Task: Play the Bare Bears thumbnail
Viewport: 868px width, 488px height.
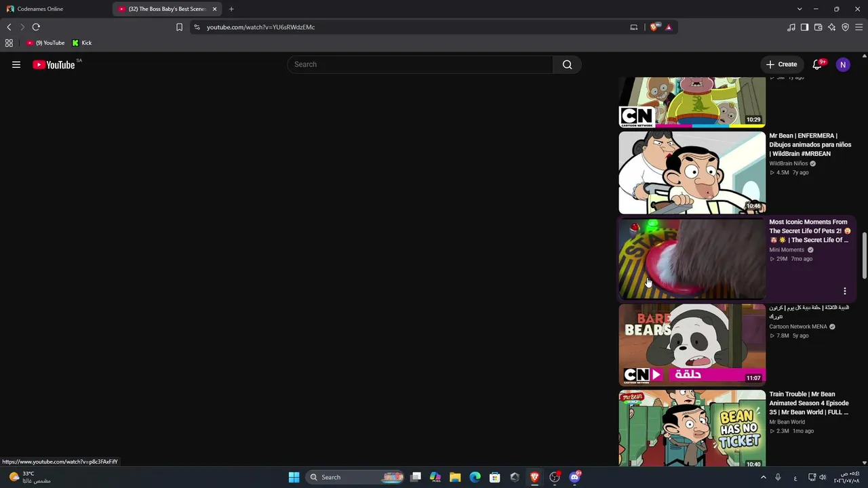Action: (692, 345)
